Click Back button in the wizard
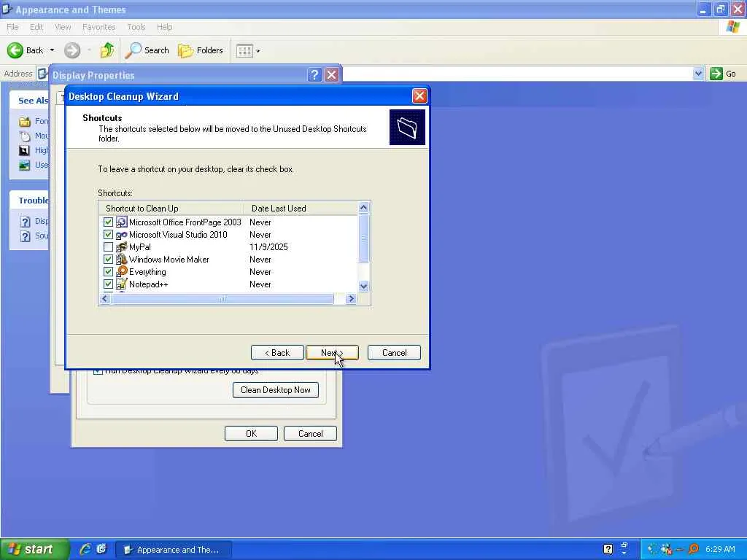The height and width of the screenshot is (560, 747). 277,352
